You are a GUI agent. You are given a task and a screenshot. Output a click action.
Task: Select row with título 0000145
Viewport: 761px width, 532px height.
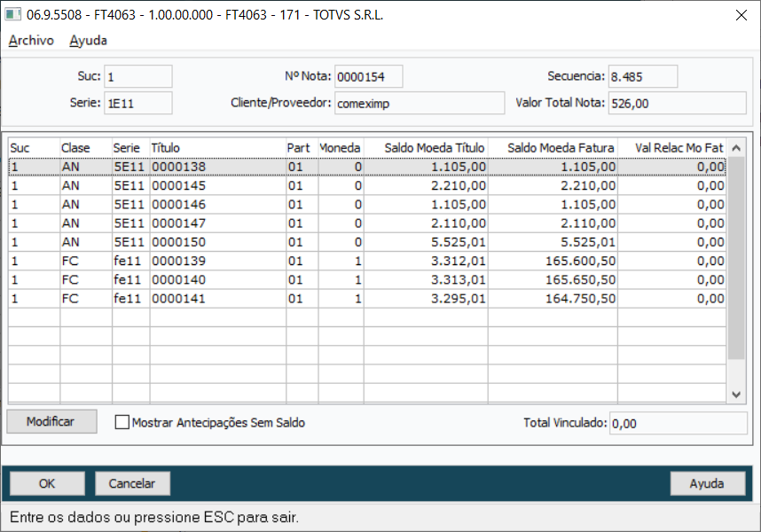tap(367, 185)
